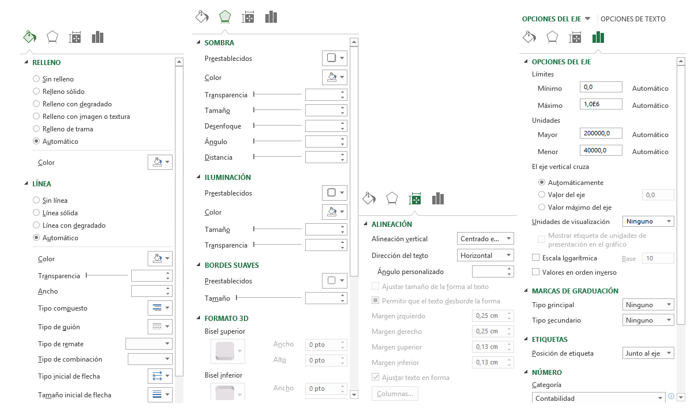
Task: Select the Relleno sólido radio option
Action: [36, 91]
